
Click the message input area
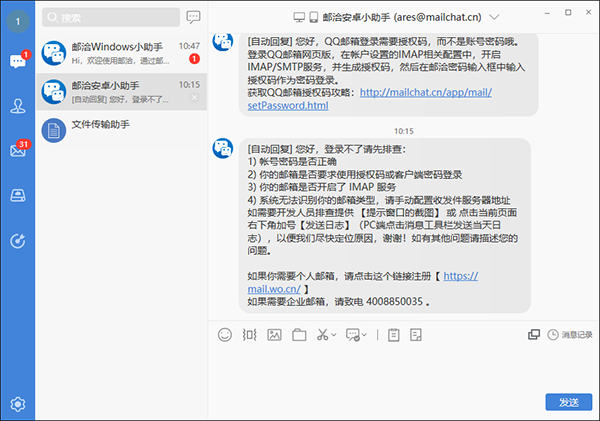(x=404, y=369)
